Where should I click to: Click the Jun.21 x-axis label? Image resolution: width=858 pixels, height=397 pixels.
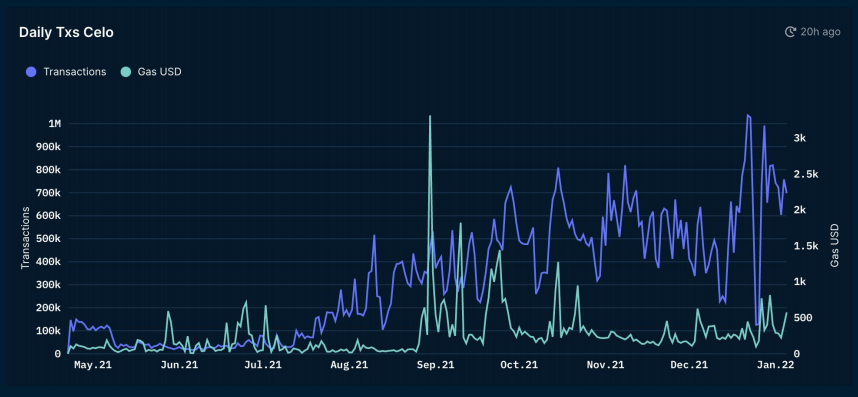179,365
